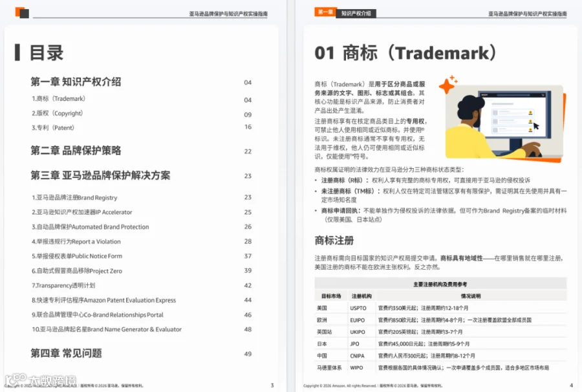Click the 官费约45,000日元起 description cell
582x392 pixels.
pyautogui.click(x=424, y=343)
